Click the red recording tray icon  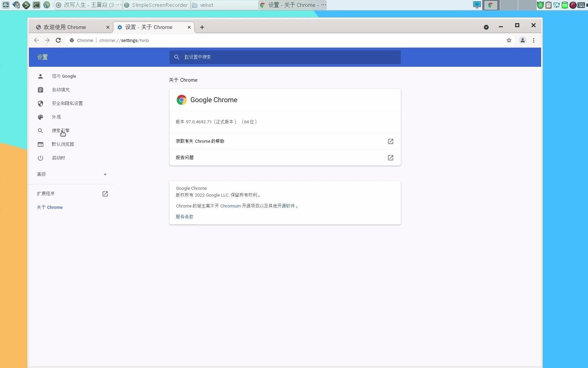tap(573, 5)
